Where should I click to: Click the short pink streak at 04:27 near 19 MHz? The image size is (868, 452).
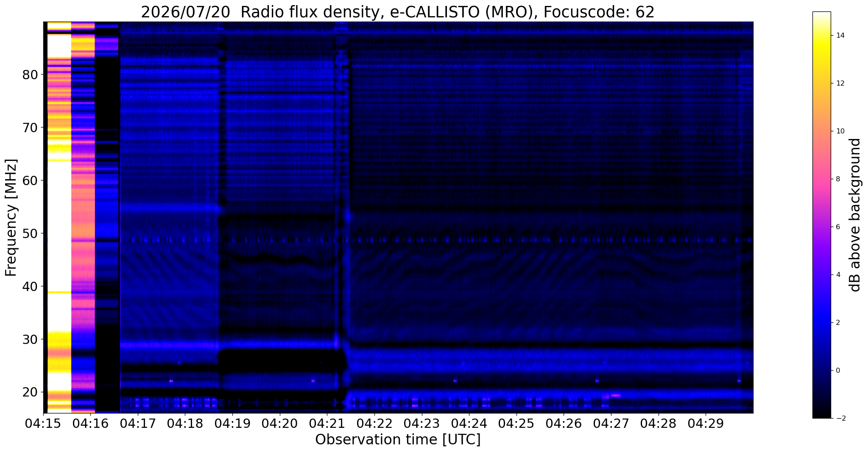point(615,395)
